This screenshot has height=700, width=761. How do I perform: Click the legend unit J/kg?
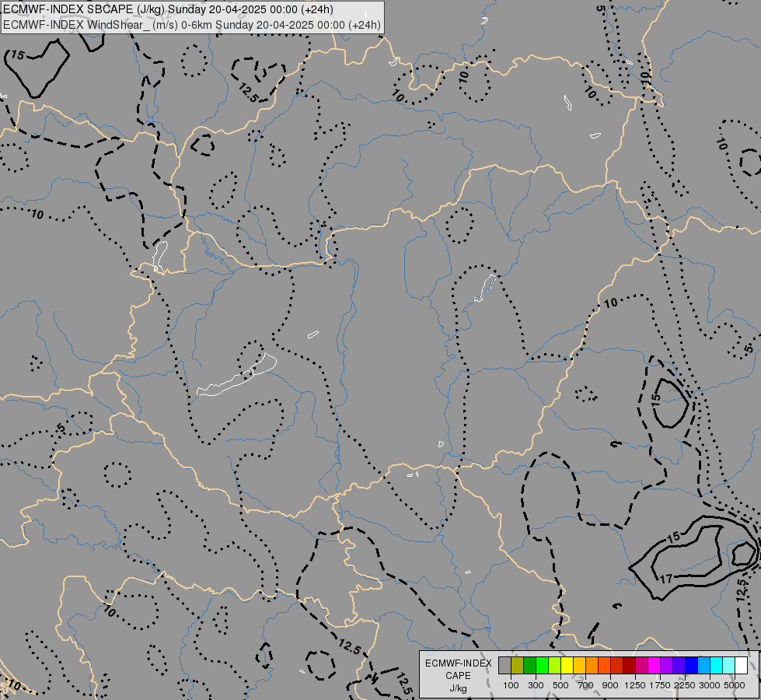[458, 689]
